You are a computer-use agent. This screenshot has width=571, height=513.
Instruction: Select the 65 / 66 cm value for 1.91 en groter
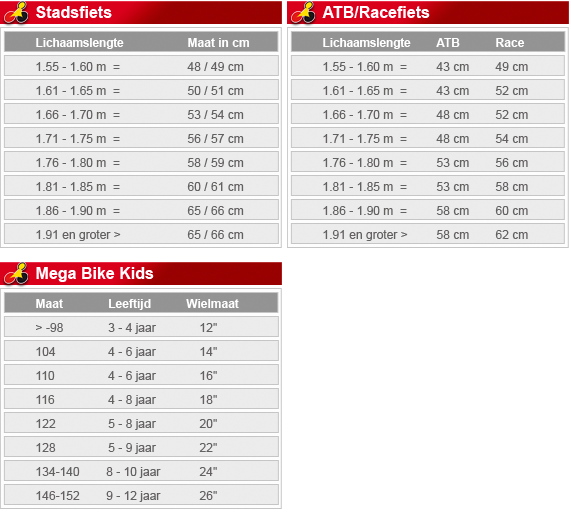click(215, 234)
